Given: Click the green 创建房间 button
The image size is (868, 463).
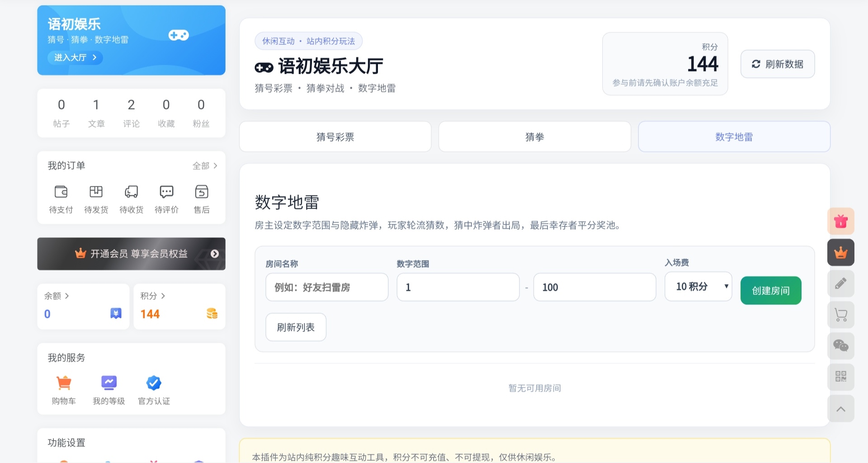Looking at the screenshot, I should [x=771, y=291].
